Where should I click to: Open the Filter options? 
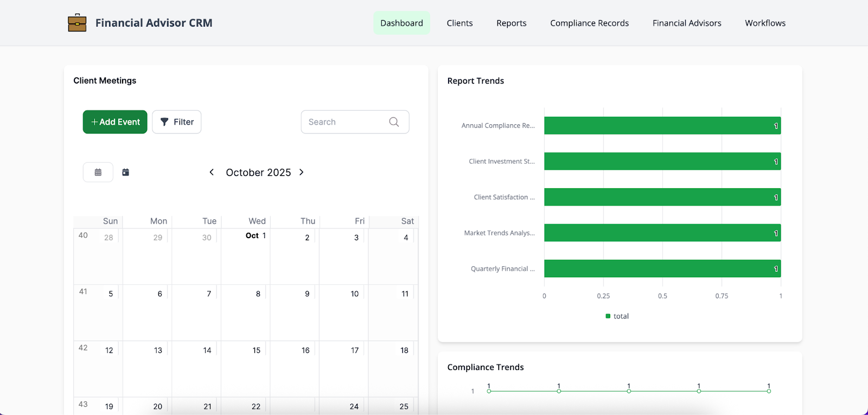[177, 122]
